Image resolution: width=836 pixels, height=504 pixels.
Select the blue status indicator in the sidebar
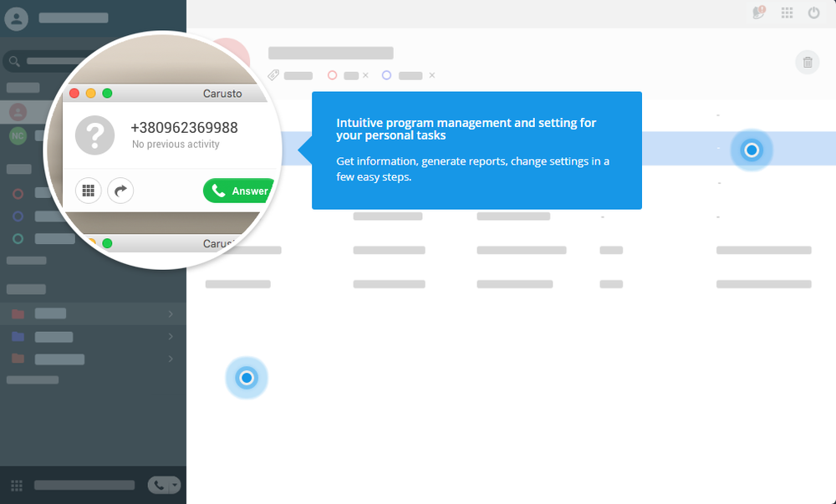click(x=17, y=216)
